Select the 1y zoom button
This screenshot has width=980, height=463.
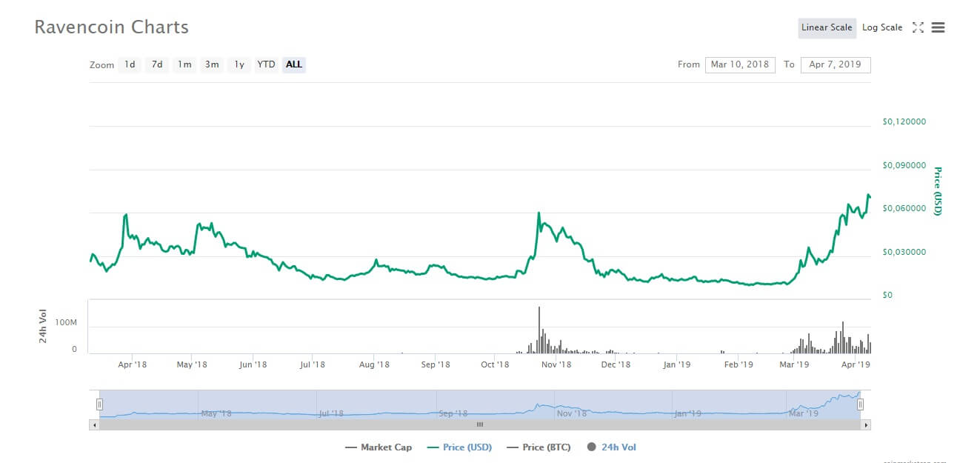pos(239,64)
